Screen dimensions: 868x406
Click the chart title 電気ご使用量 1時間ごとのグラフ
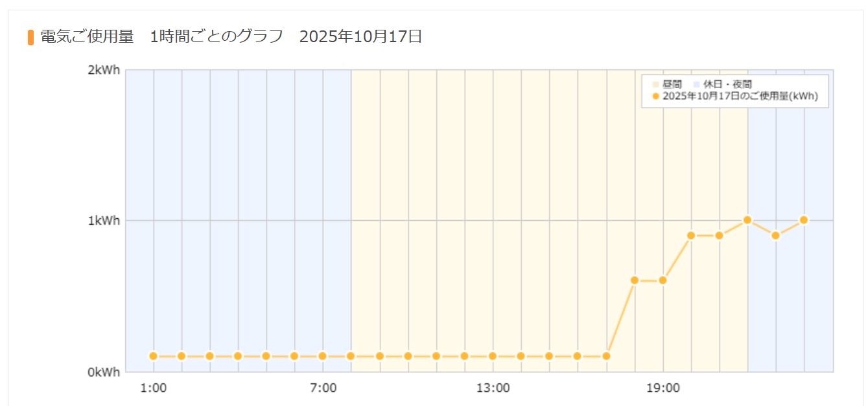[162, 37]
